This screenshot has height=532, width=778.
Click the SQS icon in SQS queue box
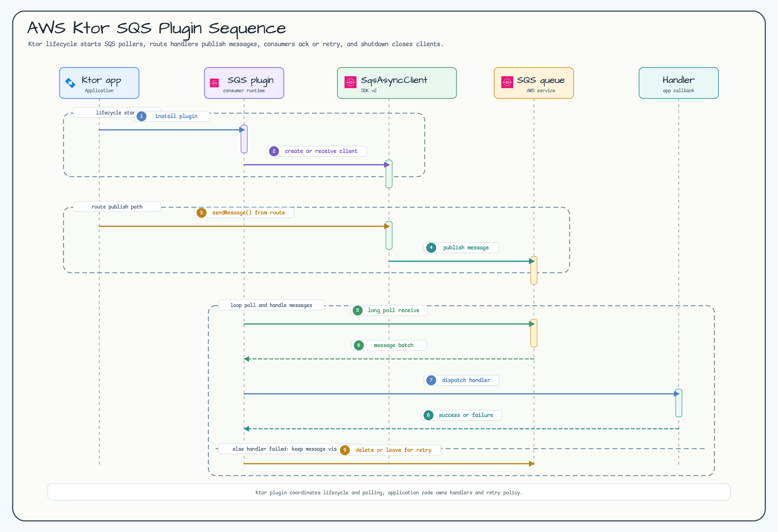pos(507,82)
